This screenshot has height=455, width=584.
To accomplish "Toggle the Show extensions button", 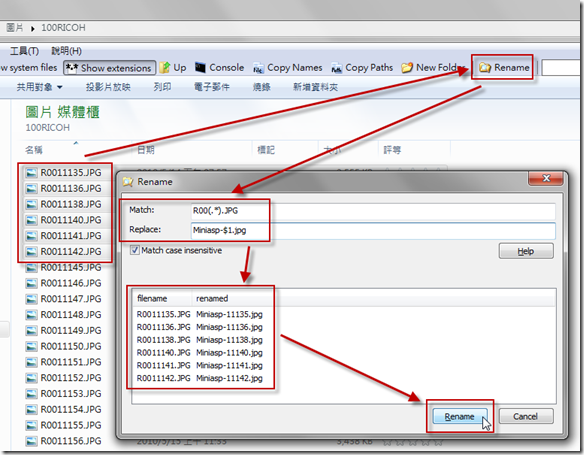I will pos(109,68).
